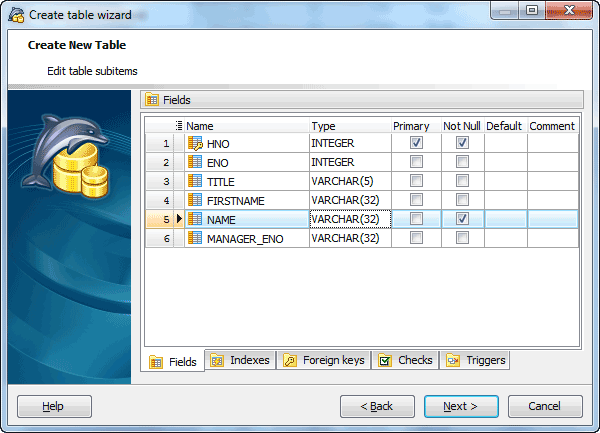Click the Help button
The image size is (600, 433).
54,406
